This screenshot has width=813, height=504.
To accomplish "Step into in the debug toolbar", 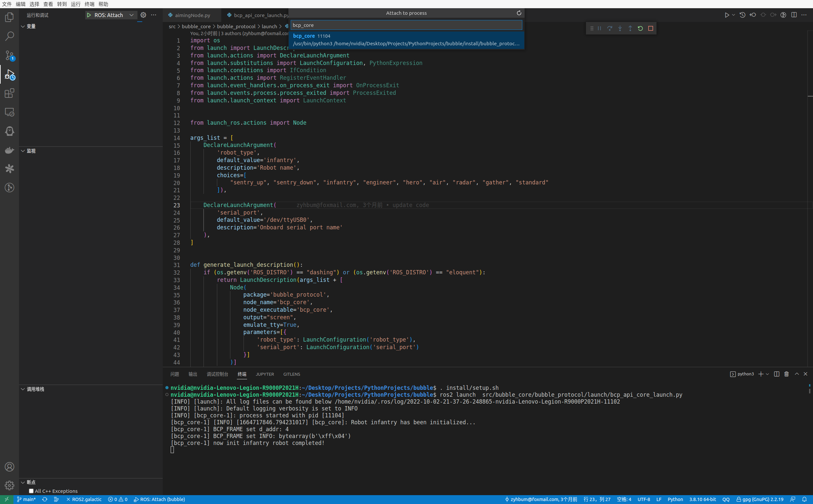I will tap(620, 28).
